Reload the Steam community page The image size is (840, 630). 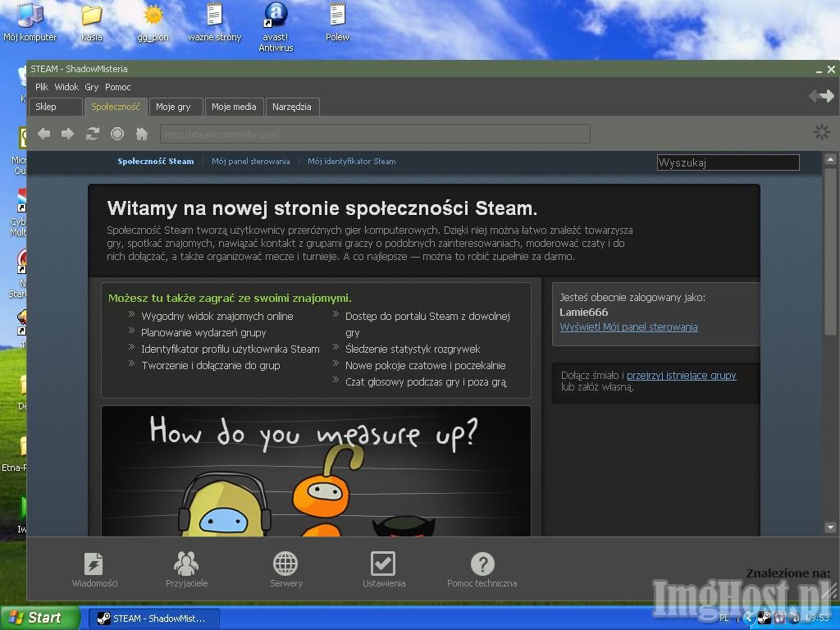pos(93,134)
